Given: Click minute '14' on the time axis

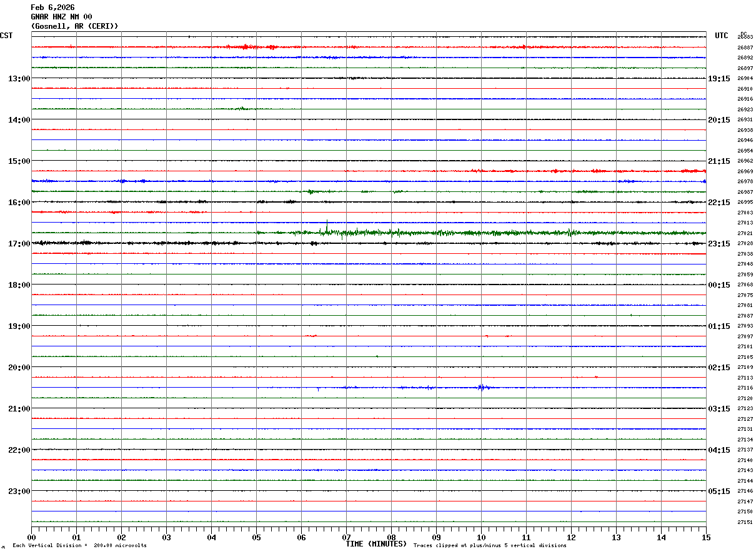Looking at the screenshot, I should [x=661, y=537].
